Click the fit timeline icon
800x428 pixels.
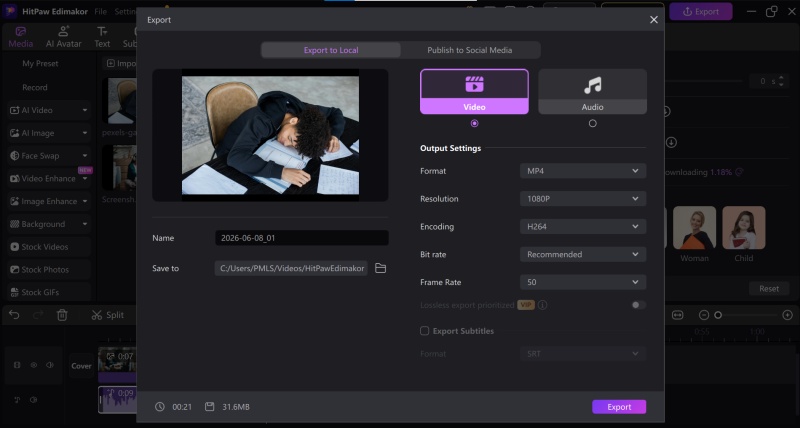[678, 315]
